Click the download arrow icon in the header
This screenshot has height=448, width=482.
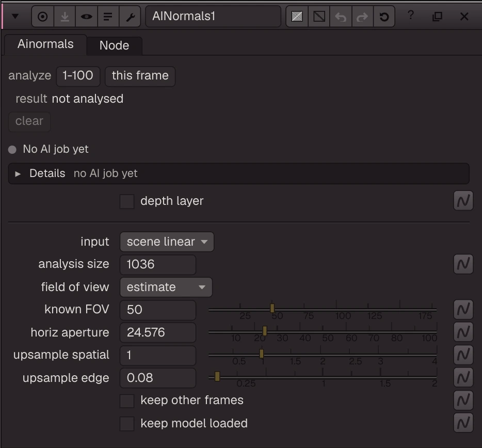pos(65,17)
